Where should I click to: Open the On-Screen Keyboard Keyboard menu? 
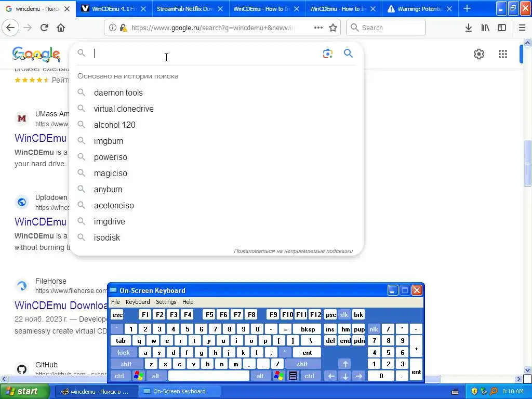tap(138, 302)
